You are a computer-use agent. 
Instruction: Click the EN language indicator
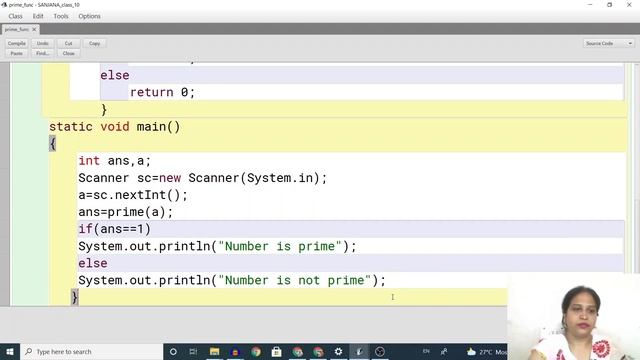(x=426, y=351)
